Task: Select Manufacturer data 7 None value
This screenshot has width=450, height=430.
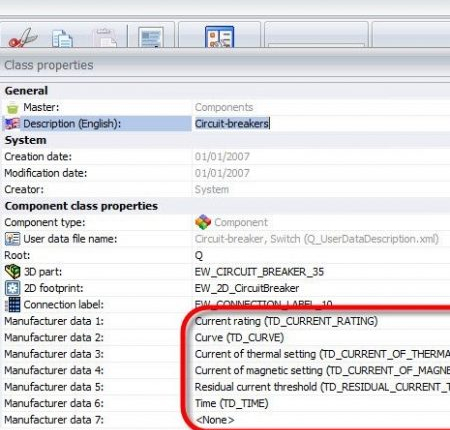Action: 215,420
